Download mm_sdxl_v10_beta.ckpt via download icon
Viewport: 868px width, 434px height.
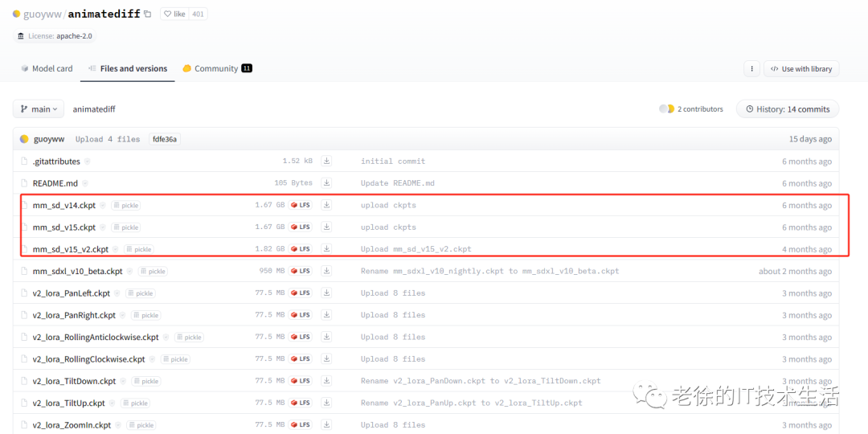click(x=327, y=272)
